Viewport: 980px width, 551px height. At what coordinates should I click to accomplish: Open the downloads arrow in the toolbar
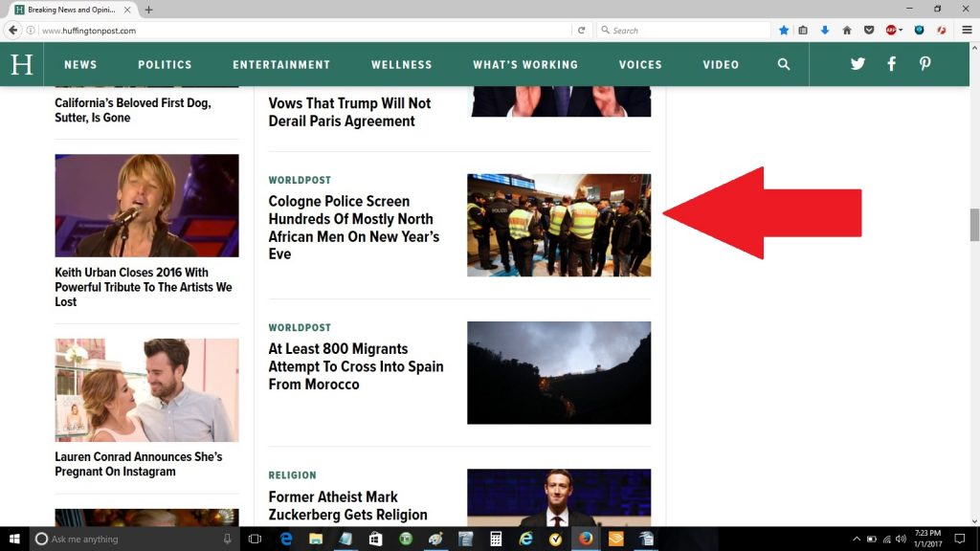[825, 30]
